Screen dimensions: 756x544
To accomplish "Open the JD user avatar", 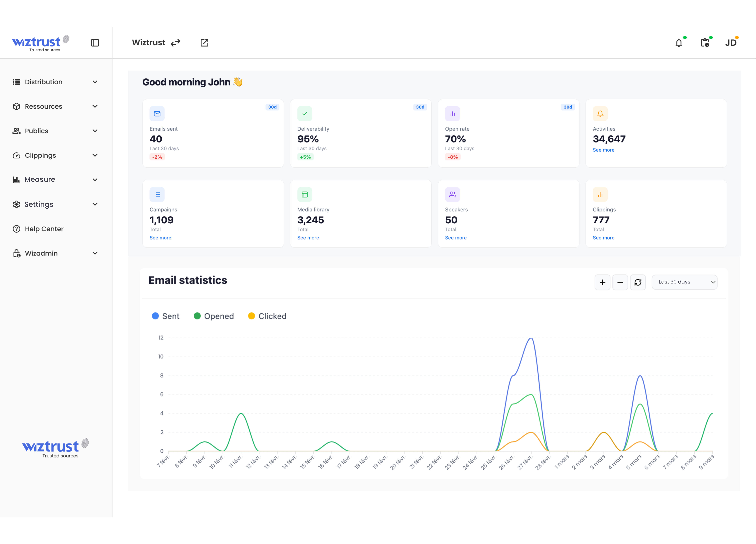I will 731,43.
